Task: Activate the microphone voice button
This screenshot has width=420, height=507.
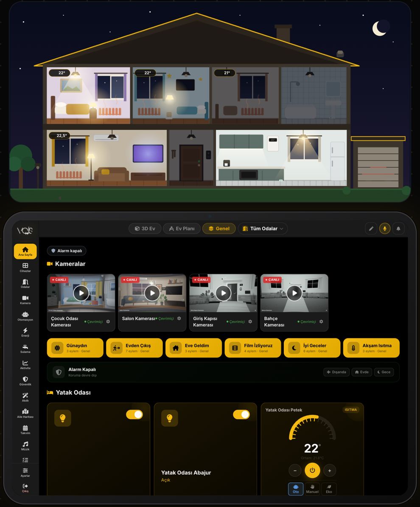Action: (384, 228)
